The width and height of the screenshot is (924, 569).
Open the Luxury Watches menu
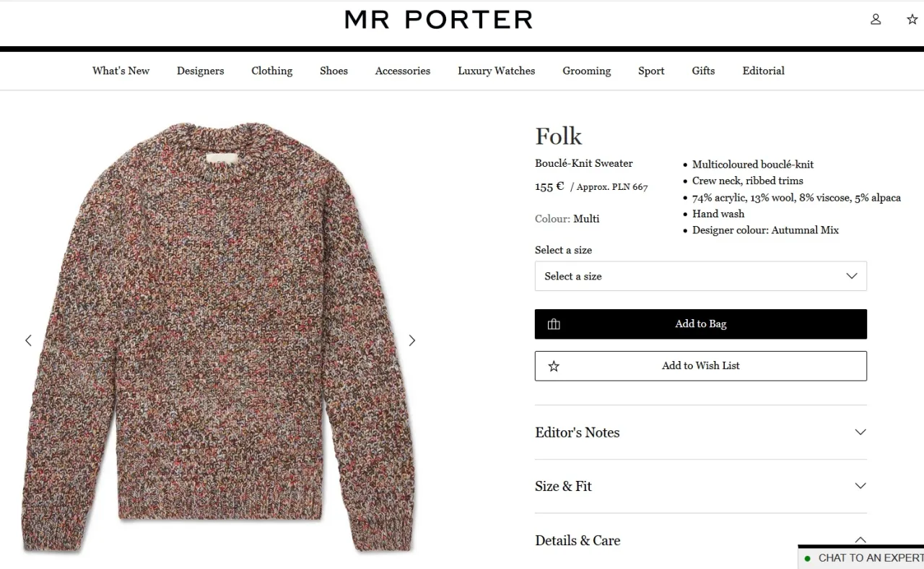click(496, 71)
